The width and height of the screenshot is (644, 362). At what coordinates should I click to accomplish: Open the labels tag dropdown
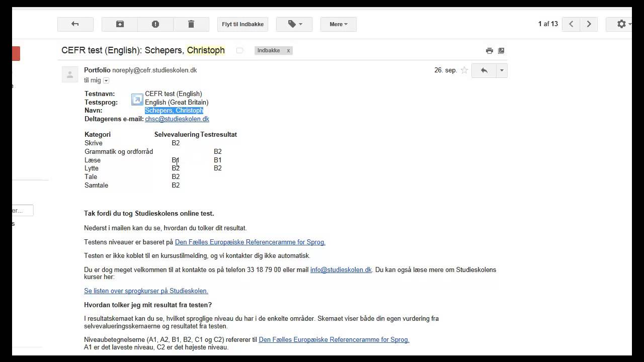coord(294,24)
